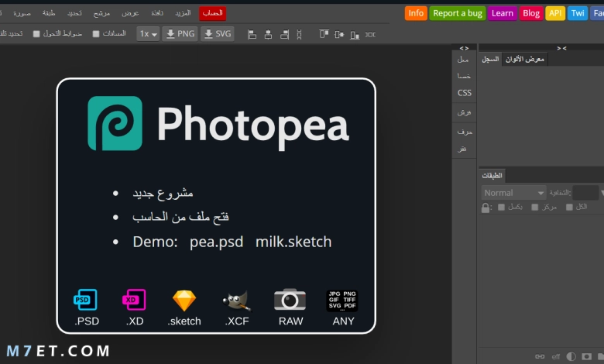Image resolution: width=604 pixels, height=364 pixels.
Task: Open the المزيد menu
Action: point(183,13)
